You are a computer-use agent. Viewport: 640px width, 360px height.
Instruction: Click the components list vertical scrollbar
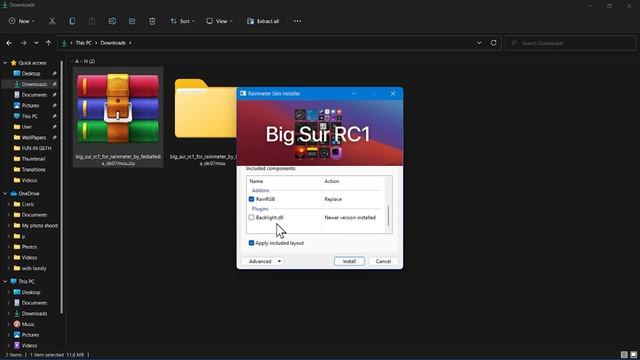[x=389, y=216]
